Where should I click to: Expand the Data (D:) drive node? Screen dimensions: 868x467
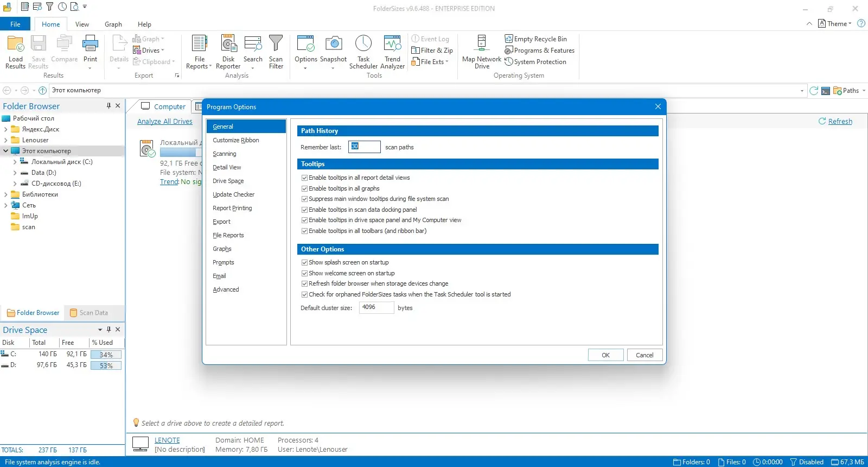[x=15, y=173]
